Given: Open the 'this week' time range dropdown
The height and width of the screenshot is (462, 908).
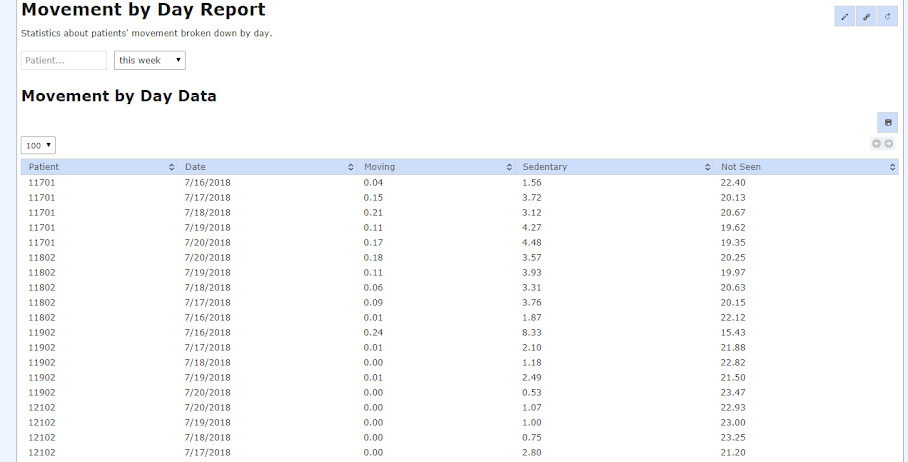Looking at the screenshot, I should tap(150, 60).
